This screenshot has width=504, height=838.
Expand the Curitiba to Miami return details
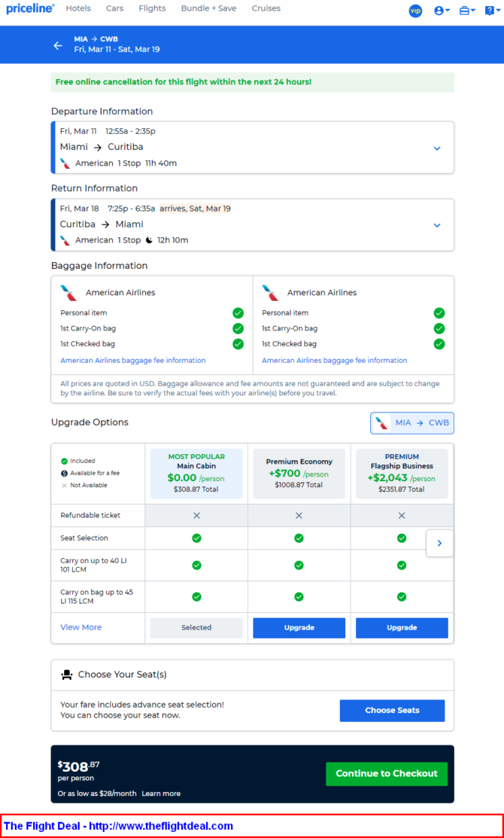pos(437,225)
